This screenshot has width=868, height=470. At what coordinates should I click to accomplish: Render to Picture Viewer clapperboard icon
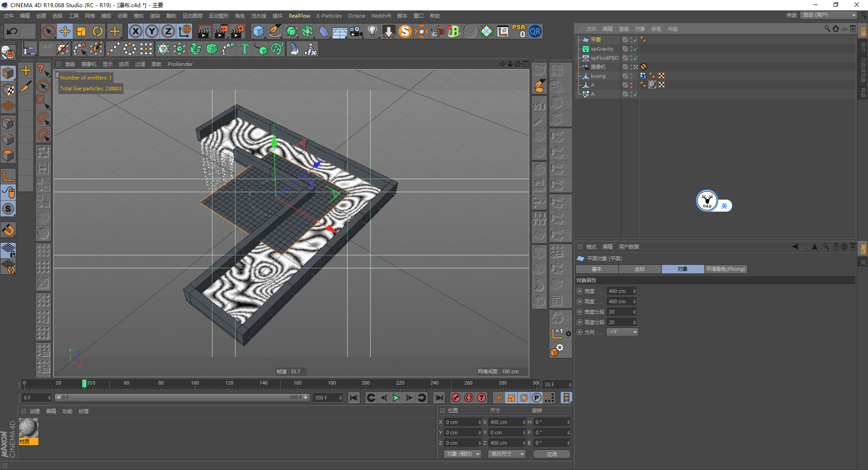point(221,31)
